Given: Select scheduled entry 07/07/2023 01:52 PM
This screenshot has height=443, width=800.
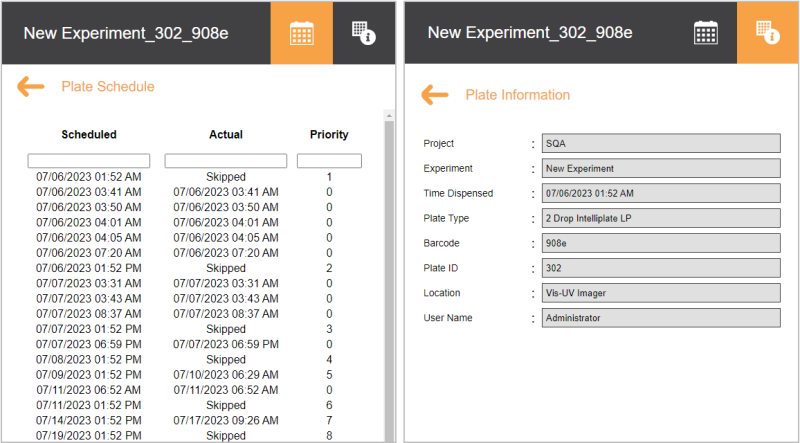Looking at the screenshot, I should click(89, 329).
